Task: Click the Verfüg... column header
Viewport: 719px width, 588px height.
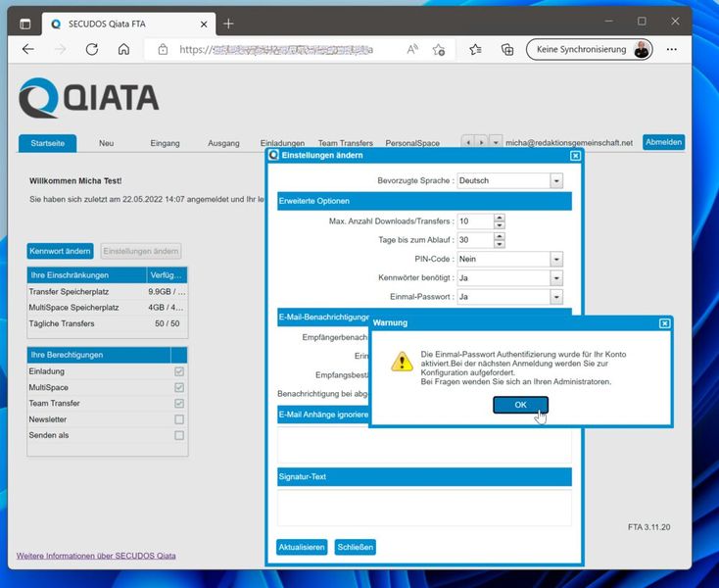Action: coord(167,275)
